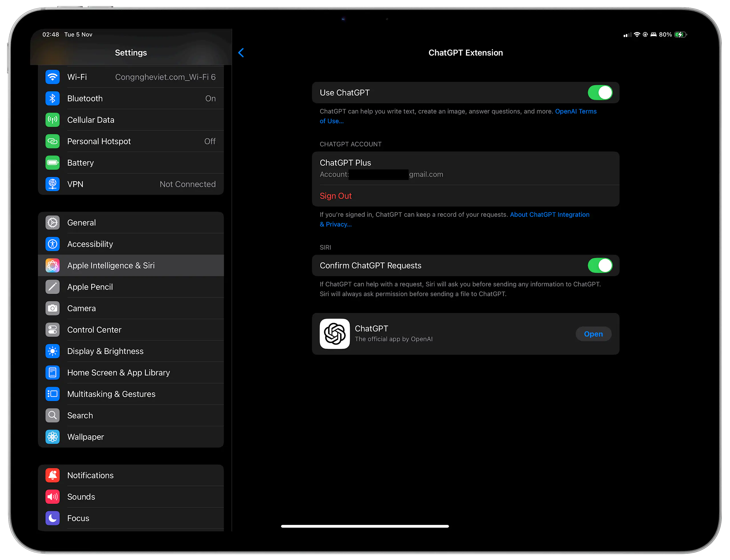Select the Focus label
The width and height of the screenshot is (730, 560).
78,518
